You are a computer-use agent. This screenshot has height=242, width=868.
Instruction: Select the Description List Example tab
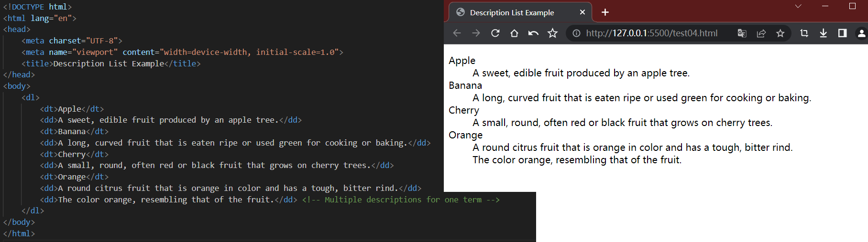(x=520, y=12)
